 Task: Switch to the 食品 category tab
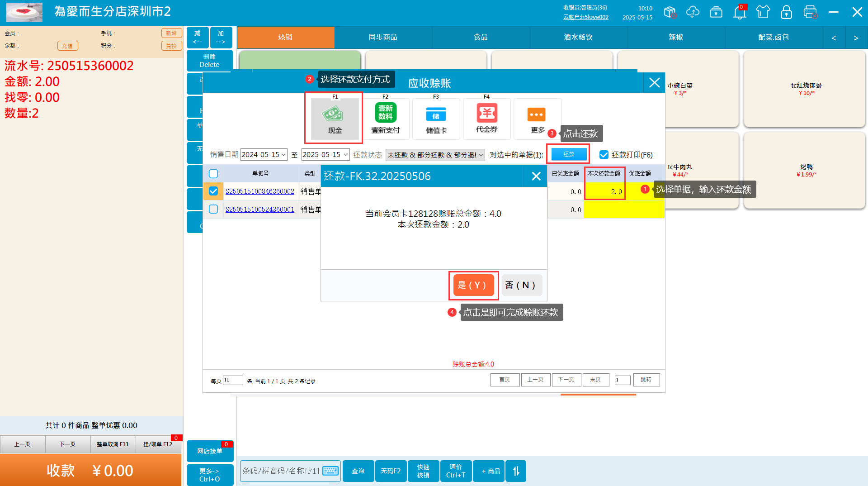point(481,37)
